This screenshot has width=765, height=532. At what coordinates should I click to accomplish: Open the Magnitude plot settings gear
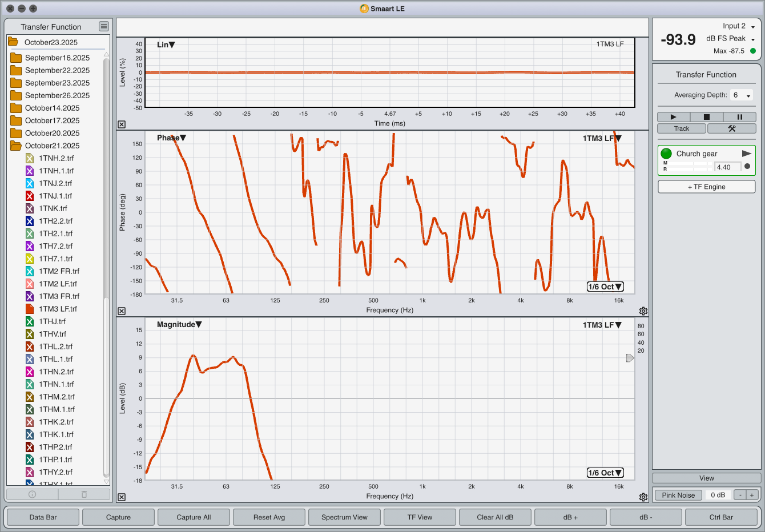pyautogui.click(x=643, y=497)
